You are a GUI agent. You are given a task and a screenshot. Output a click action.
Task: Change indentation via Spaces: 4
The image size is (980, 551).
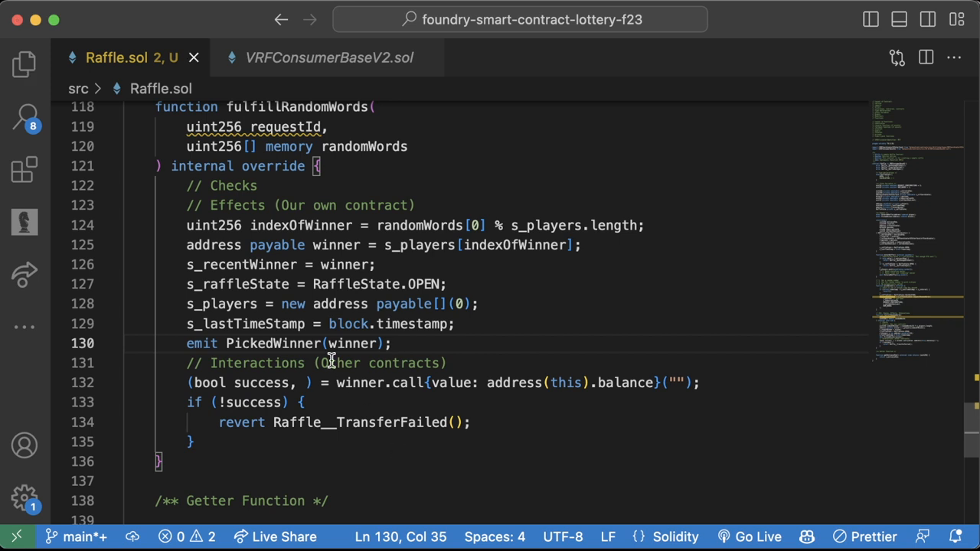495,536
